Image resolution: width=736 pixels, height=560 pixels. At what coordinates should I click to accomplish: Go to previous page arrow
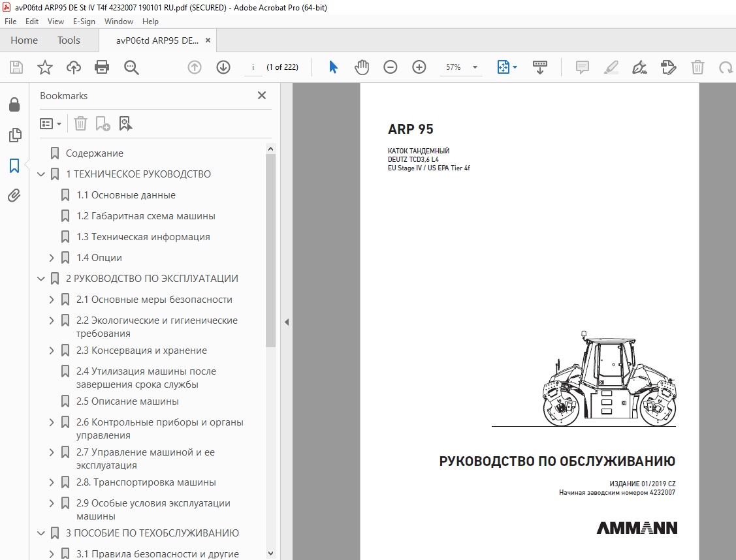[x=195, y=67]
